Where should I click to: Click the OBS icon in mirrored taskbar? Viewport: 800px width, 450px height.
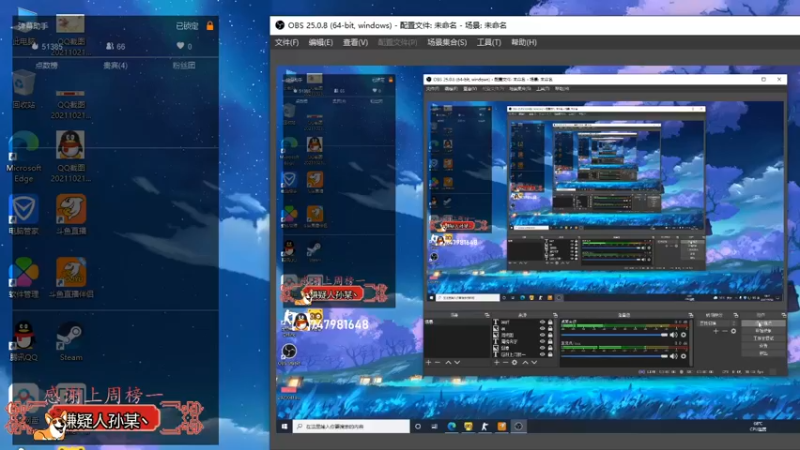coord(519,427)
